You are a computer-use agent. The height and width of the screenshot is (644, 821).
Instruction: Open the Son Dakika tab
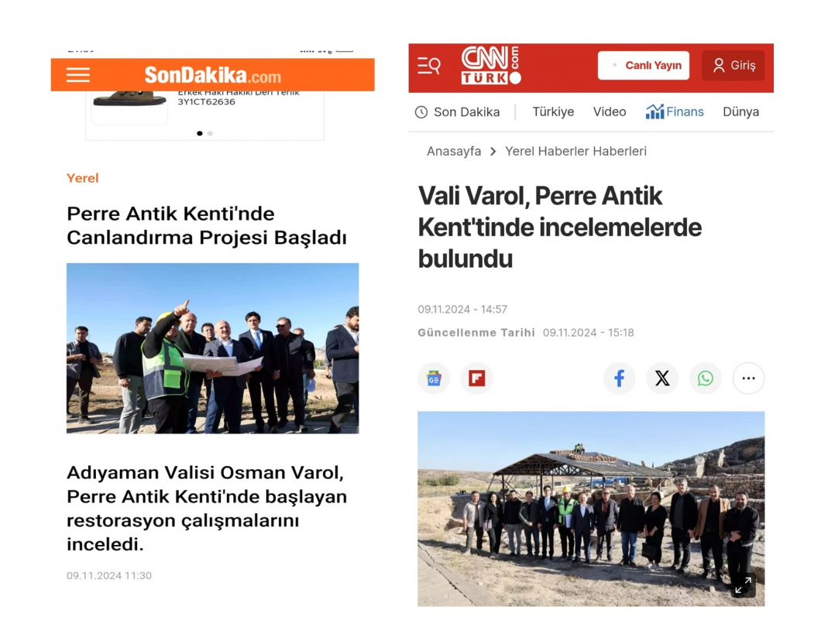[458, 112]
